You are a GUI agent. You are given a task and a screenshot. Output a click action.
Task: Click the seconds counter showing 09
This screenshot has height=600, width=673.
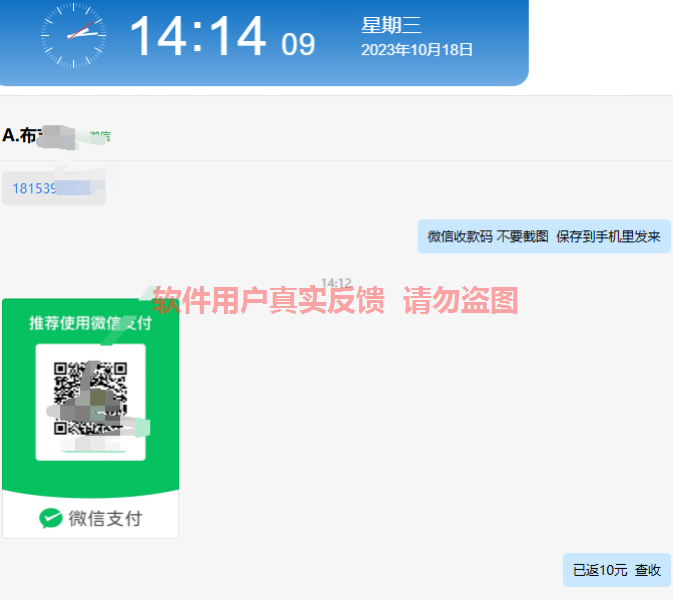coord(298,44)
